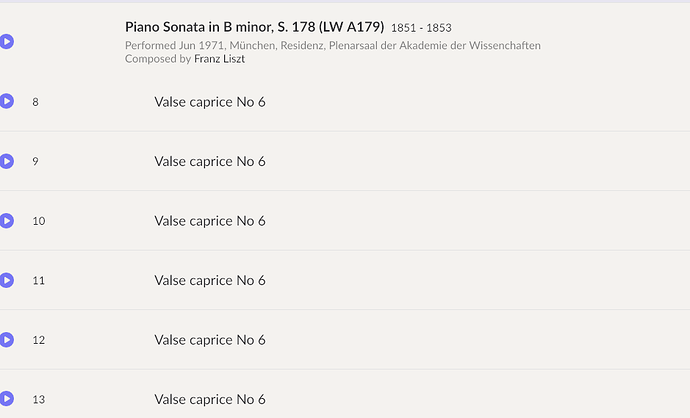Play track 10 Valse caprice
The image size is (690, 418).
pos(7,220)
